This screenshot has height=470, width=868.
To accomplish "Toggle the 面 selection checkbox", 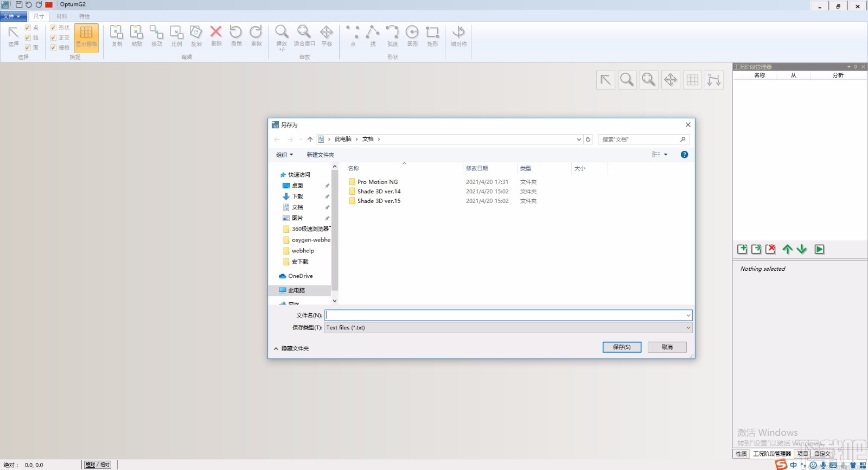I will (28, 47).
